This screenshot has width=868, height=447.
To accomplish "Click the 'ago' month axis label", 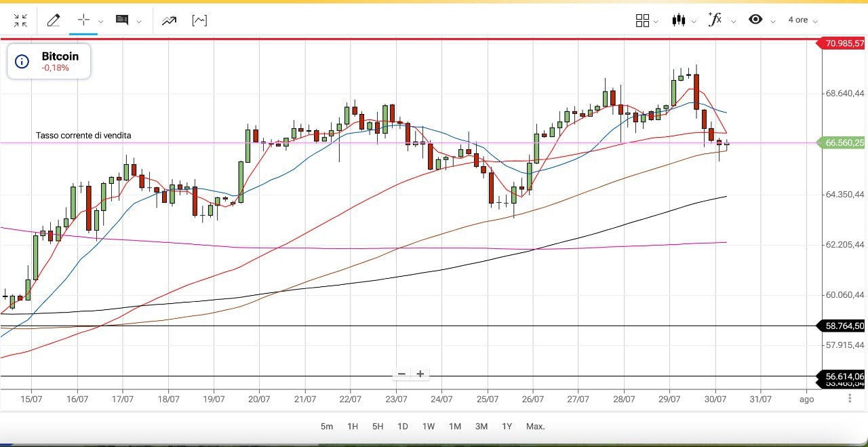I will 806,400.
